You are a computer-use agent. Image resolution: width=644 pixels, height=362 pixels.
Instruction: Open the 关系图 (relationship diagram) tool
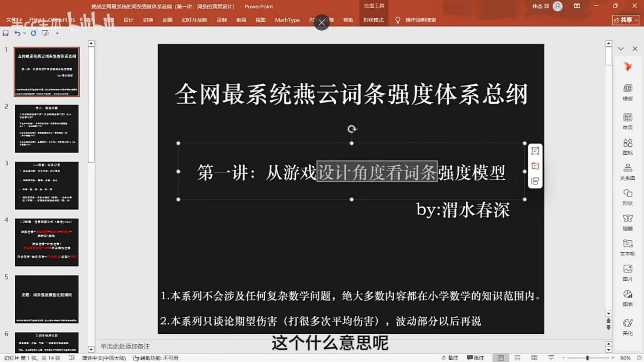pyautogui.click(x=627, y=172)
